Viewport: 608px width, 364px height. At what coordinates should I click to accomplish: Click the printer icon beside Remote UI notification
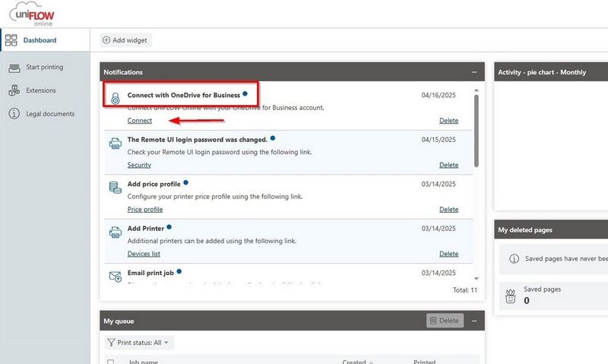click(116, 144)
